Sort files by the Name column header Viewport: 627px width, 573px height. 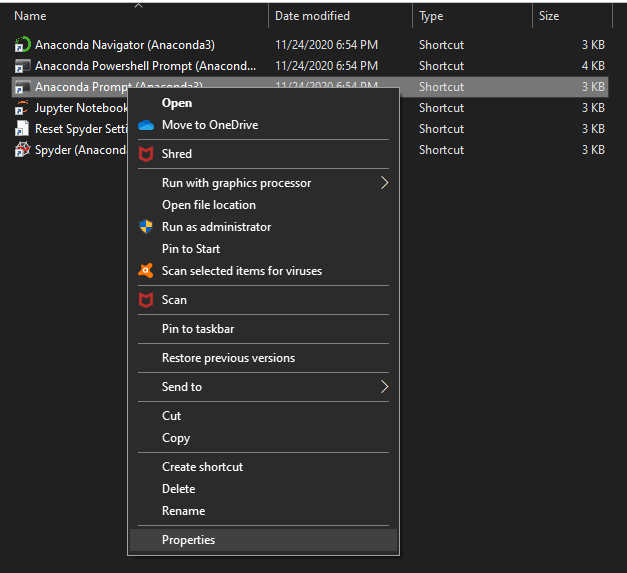pyautogui.click(x=30, y=16)
